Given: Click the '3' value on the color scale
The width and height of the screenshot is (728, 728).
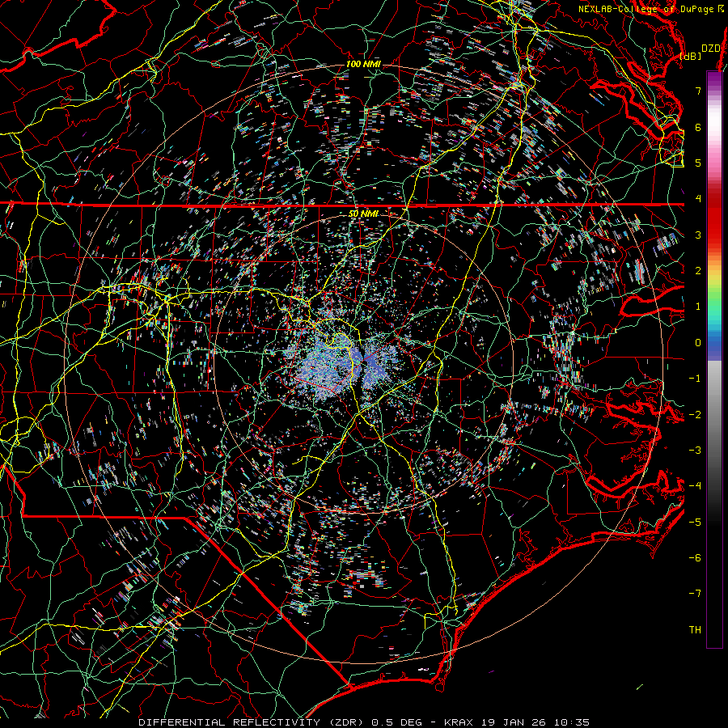Looking at the screenshot, I should point(698,235).
